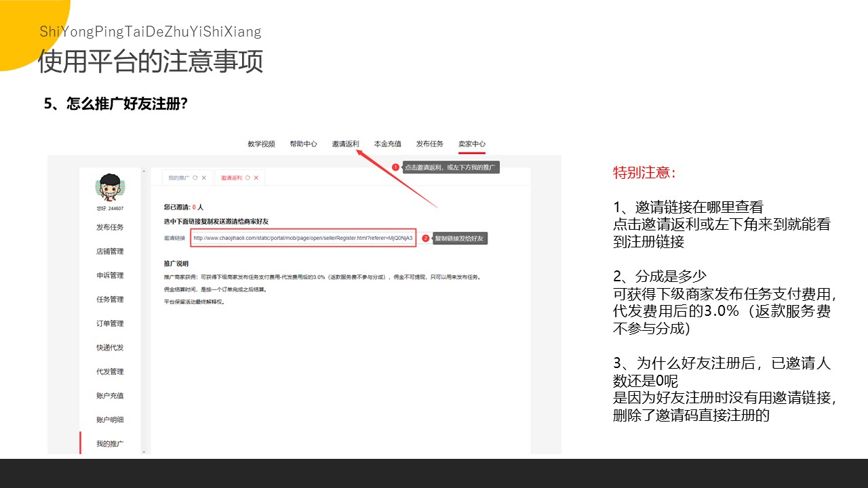Open 任务管理 in the sidebar
This screenshot has height=488, width=868.
[x=110, y=300]
